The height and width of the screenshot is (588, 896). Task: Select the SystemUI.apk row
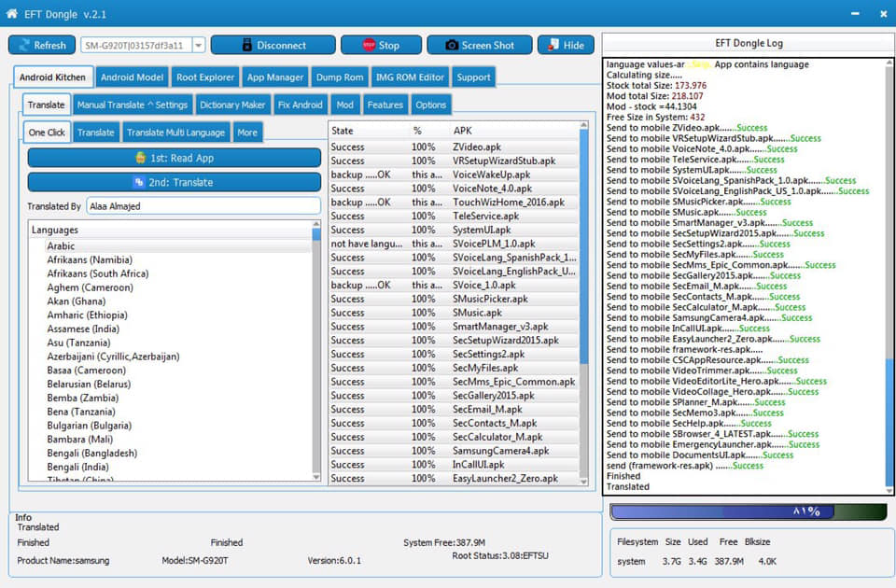point(454,230)
